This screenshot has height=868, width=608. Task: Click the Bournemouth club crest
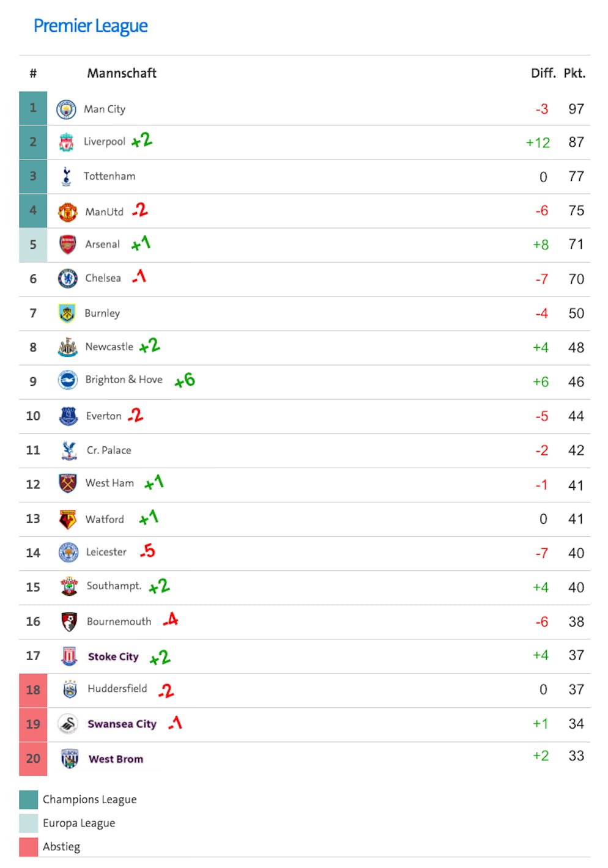69,622
